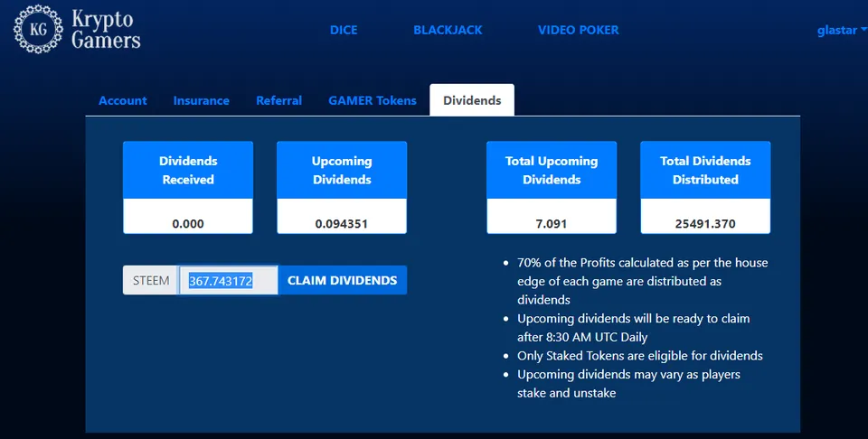Screen dimensions: 868x439
Task: Expand the glastar user dropdown
Action: pos(842,31)
